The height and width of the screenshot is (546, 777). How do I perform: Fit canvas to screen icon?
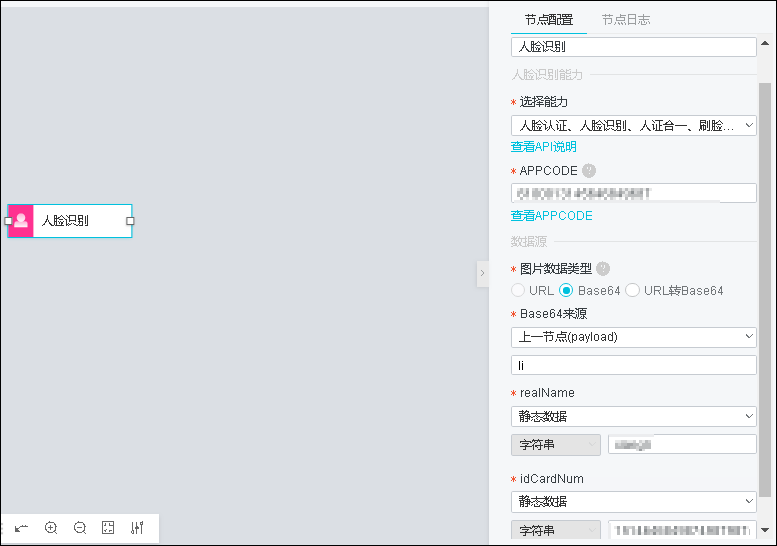coord(108,528)
